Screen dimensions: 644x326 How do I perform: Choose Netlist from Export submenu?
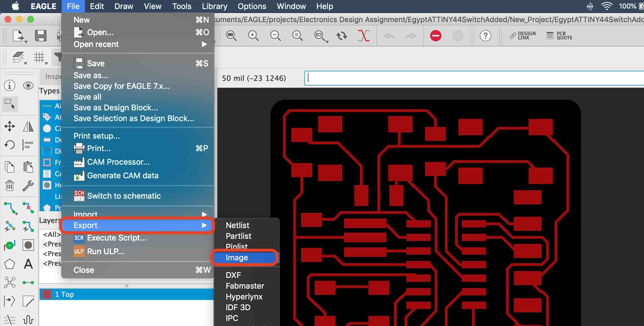click(237, 225)
